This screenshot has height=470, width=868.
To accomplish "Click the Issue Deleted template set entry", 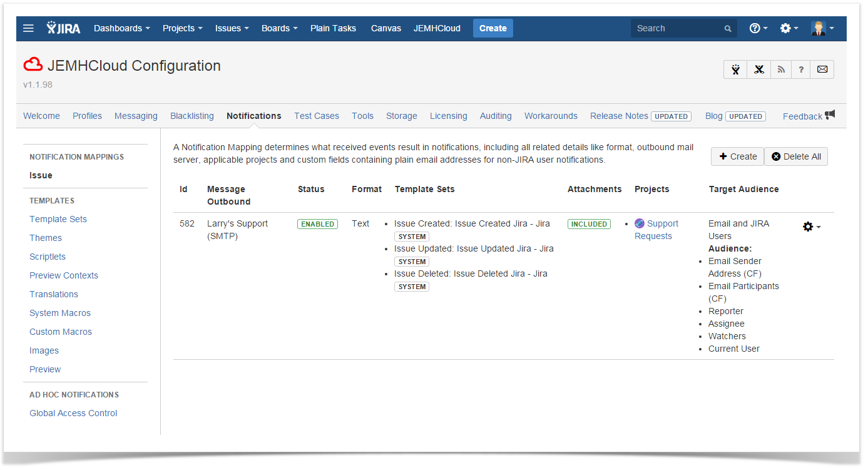I will [x=471, y=273].
